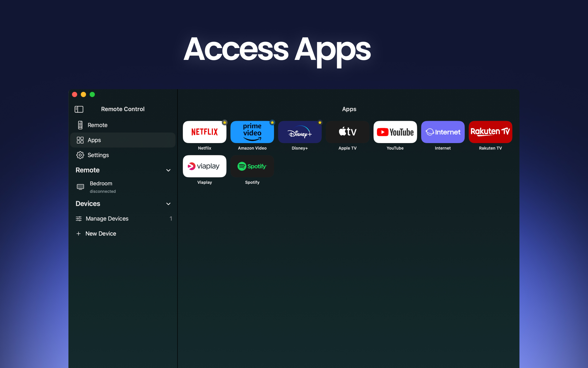Toggle favorite star on Amazon Video tile
Screen dimensions: 588x368
[x=272, y=122]
